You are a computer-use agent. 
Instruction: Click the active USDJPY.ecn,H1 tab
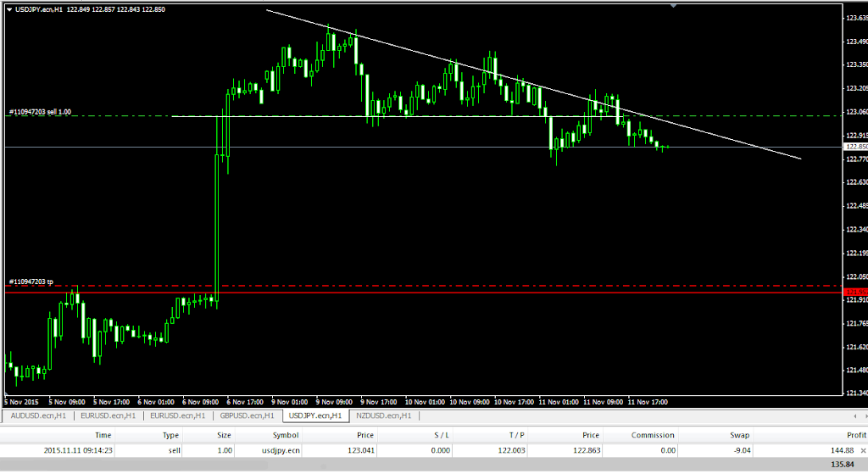coord(315,415)
